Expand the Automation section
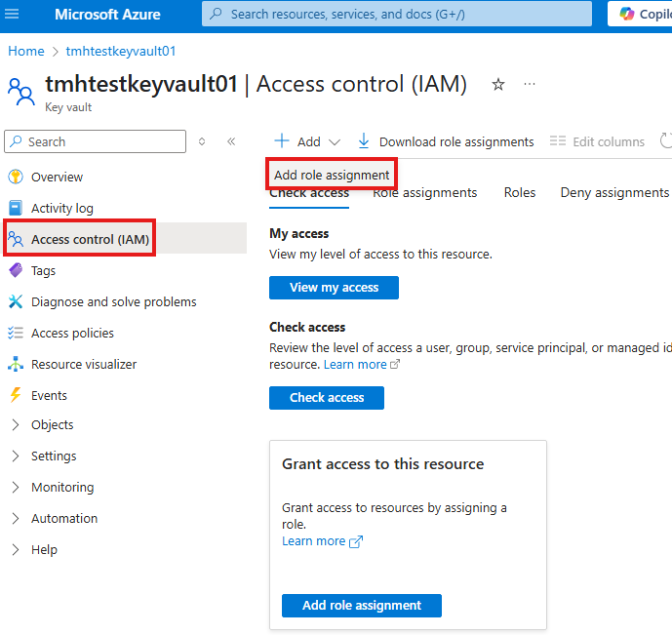This screenshot has width=672, height=635. tap(16, 519)
